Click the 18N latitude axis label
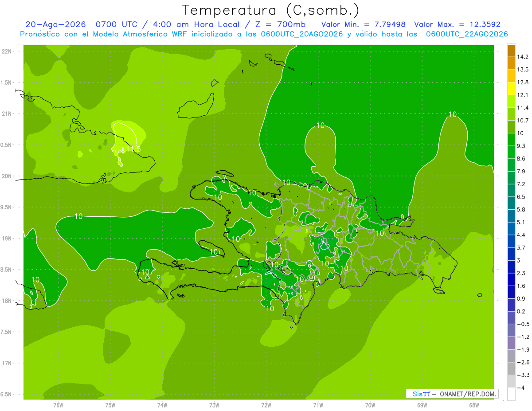The height and width of the screenshot is (411, 532). (7, 301)
